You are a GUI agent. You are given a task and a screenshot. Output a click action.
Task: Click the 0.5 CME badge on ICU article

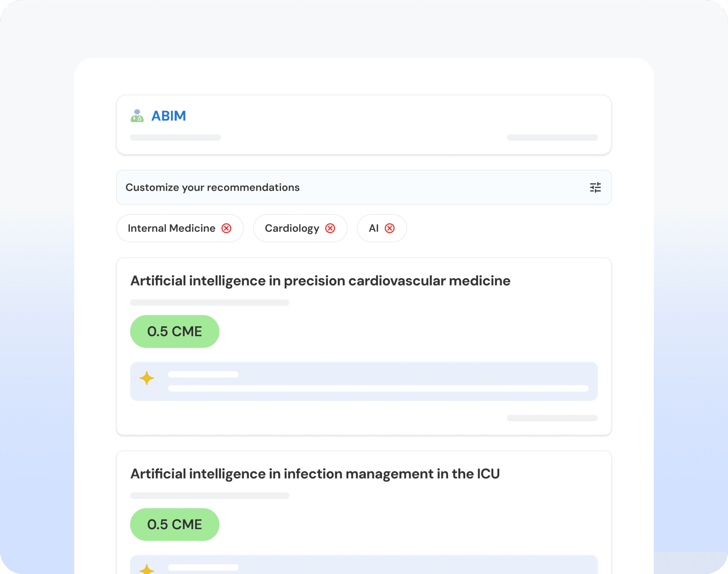(x=175, y=525)
